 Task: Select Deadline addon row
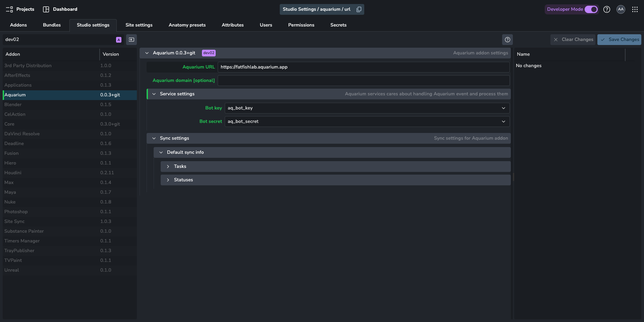[x=70, y=144]
